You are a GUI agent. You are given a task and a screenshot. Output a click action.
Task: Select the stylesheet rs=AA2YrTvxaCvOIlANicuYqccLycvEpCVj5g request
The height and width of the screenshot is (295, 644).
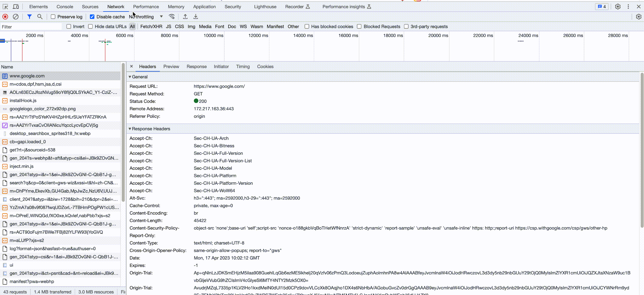tap(61, 125)
